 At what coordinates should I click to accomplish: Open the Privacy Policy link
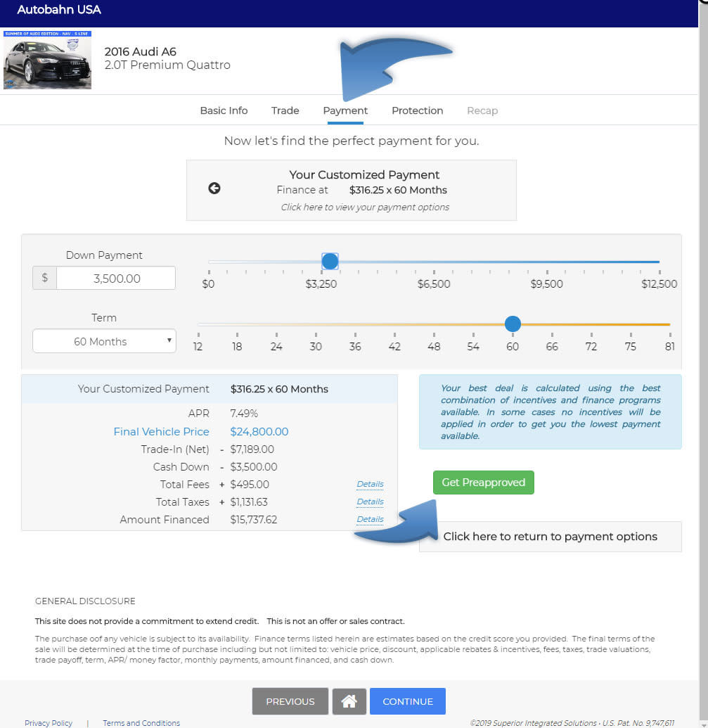(x=49, y=723)
